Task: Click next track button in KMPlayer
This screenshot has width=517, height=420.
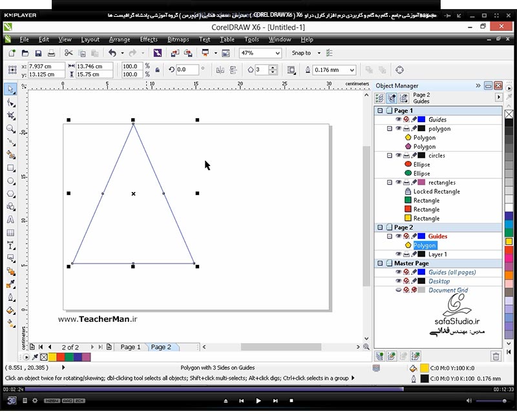Action: [x=275, y=401]
